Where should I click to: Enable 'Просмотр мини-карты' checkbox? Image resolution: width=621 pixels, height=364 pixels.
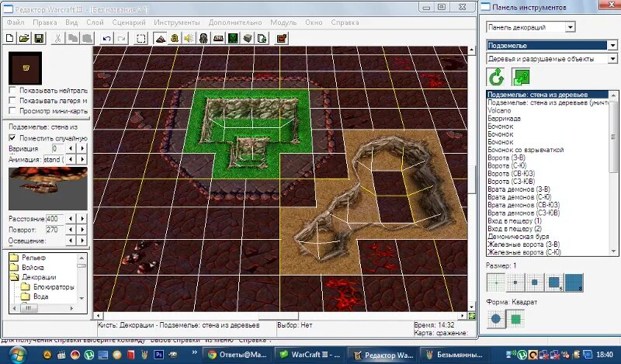coord(12,111)
